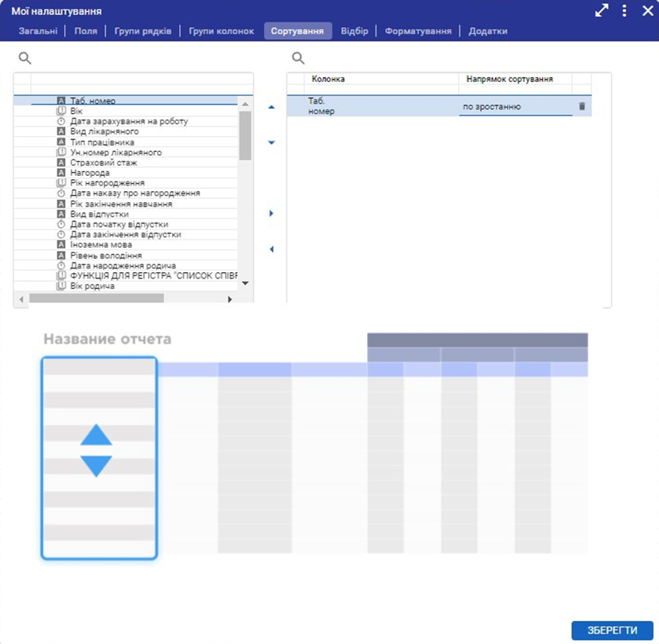Viewport: 659px width, 644px height.
Task: Switch to the Загальні tab
Action: pyautogui.click(x=38, y=31)
